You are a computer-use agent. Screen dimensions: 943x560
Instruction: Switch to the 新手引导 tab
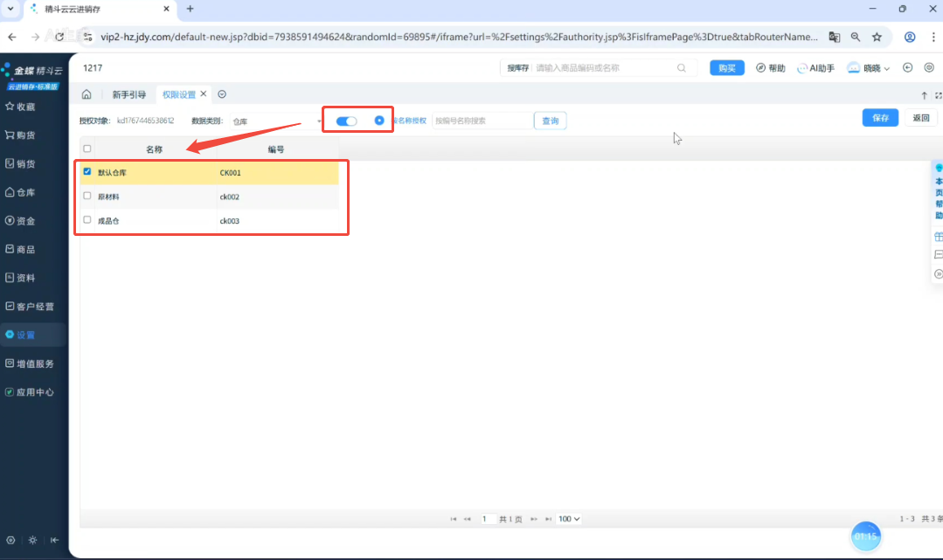tap(128, 94)
